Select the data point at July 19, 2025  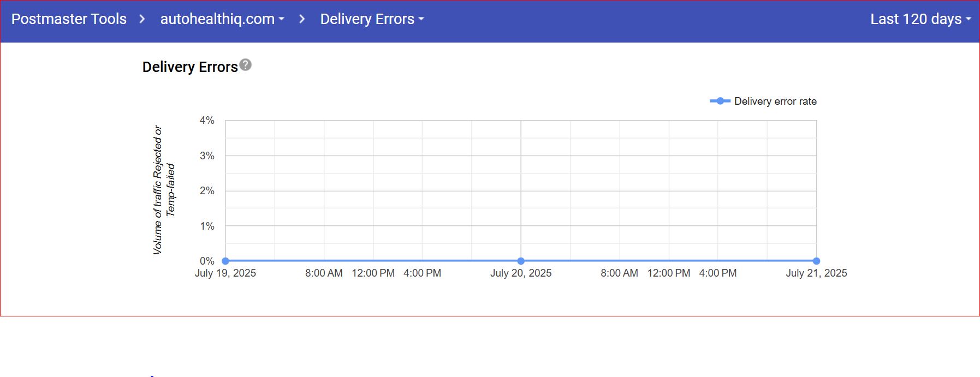point(225,261)
